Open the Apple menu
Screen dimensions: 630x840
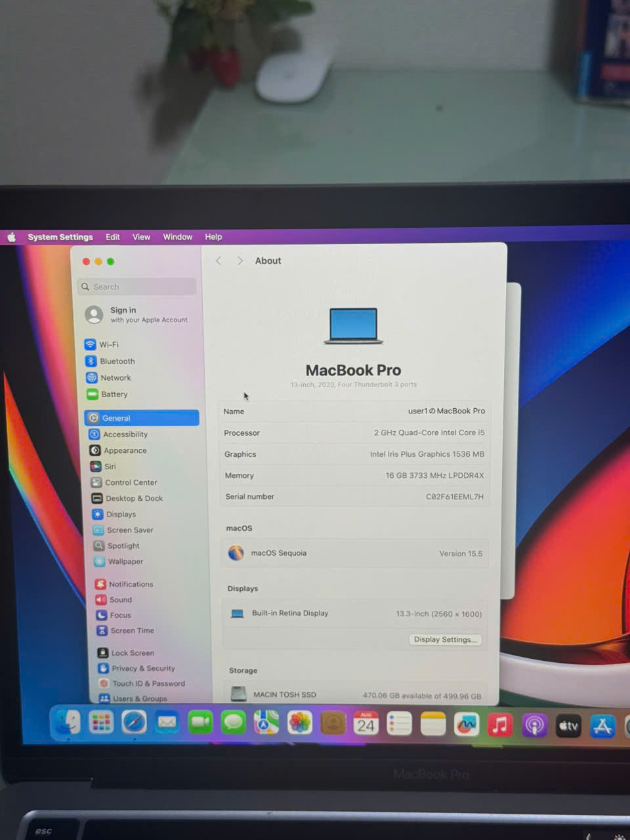11,237
